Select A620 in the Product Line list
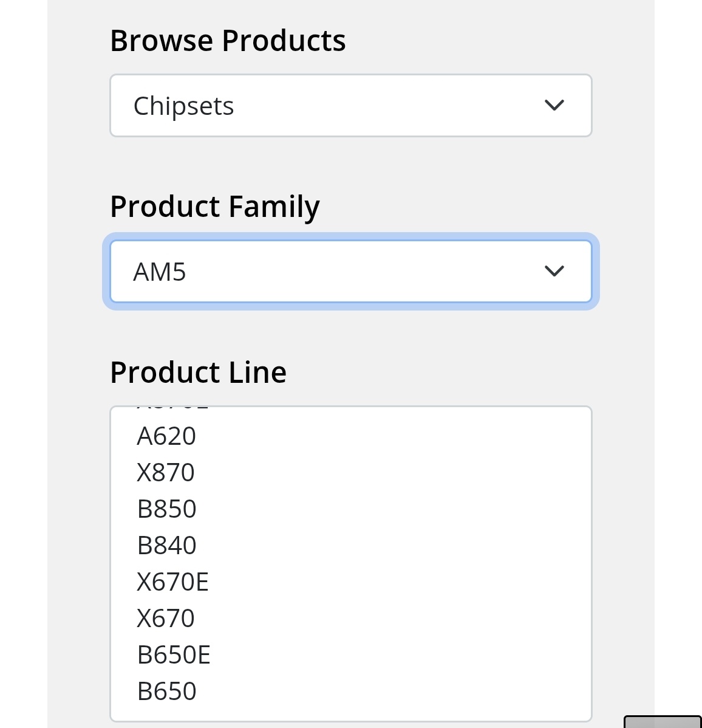This screenshot has width=702, height=728. tap(166, 436)
